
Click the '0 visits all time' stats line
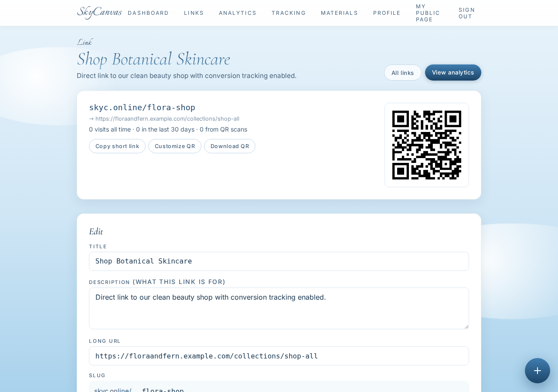[168, 129]
